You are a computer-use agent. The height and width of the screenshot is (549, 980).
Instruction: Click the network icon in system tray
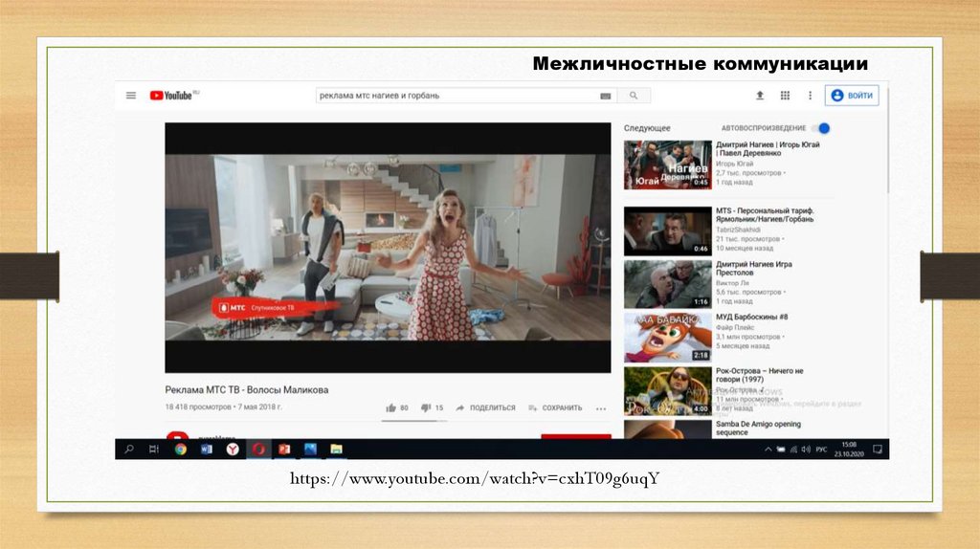(793, 450)
